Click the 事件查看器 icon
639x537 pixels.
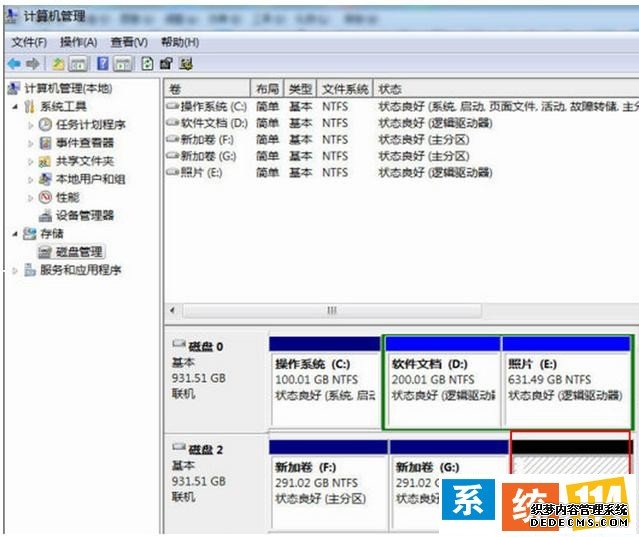tap(45, 143)
